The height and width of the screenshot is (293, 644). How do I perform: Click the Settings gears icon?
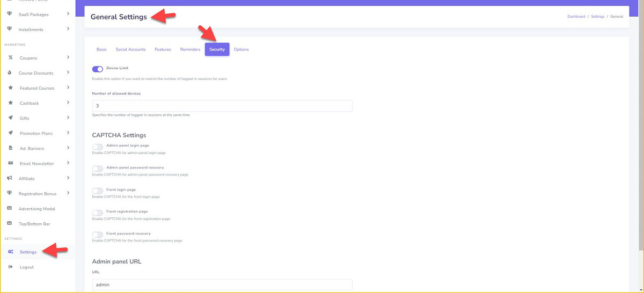point(11,252)
